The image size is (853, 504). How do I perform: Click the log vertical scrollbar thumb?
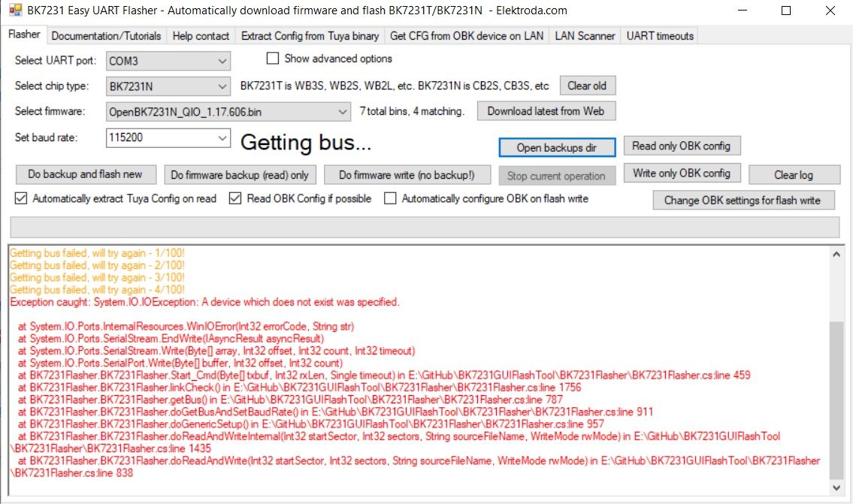coord(836,400)
